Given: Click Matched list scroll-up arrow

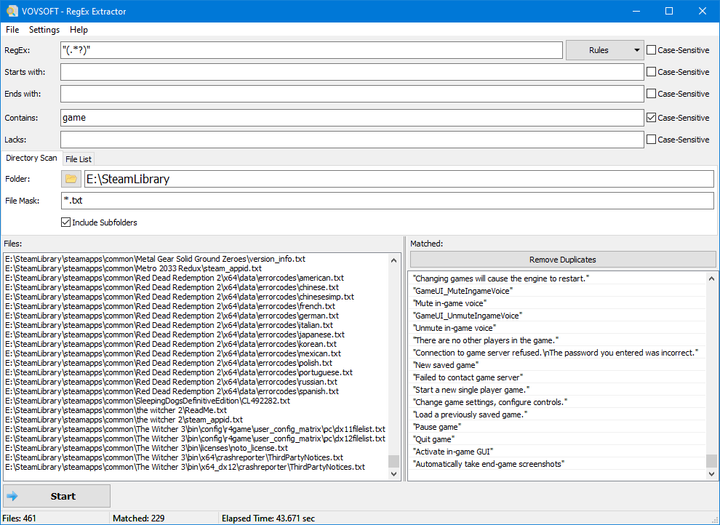Looking at the screenshot, I should pyautogui.click(x=711, y=279).
